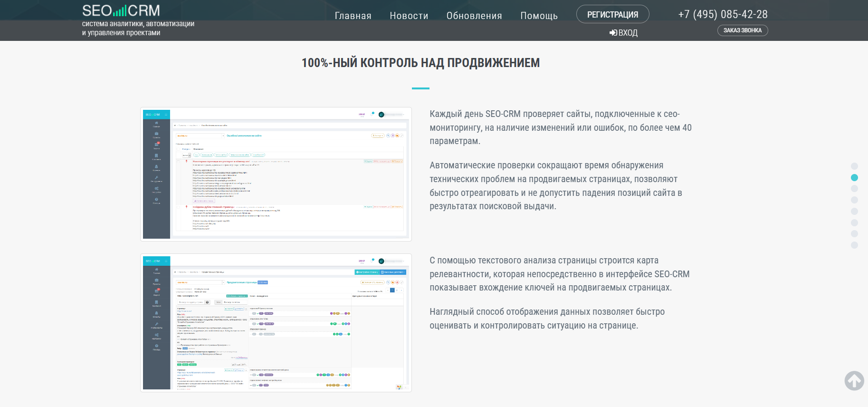Jump to the last section navigation dot
Viewport: 868px width, 407px height.
coord(854,245)
